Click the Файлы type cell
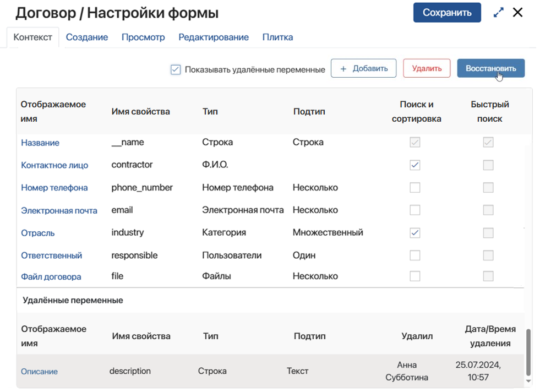This screenshot has height=392, width=540. point(216,276)
